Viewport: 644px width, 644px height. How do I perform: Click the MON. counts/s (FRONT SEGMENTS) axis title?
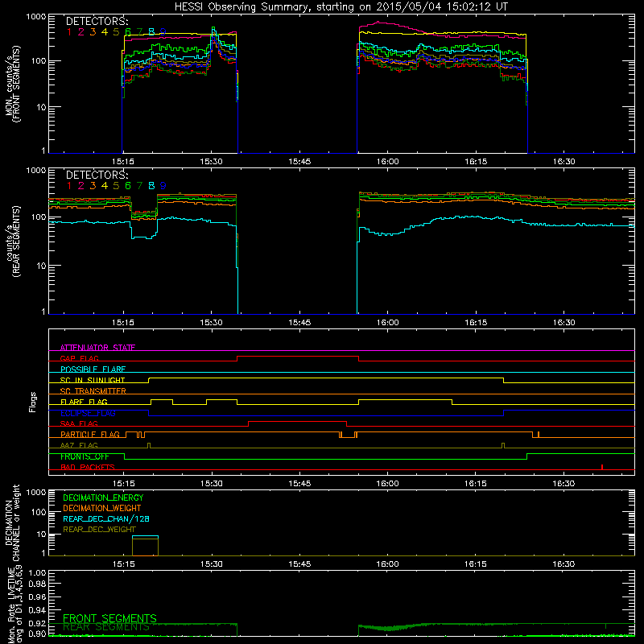(x=12, y=84)
